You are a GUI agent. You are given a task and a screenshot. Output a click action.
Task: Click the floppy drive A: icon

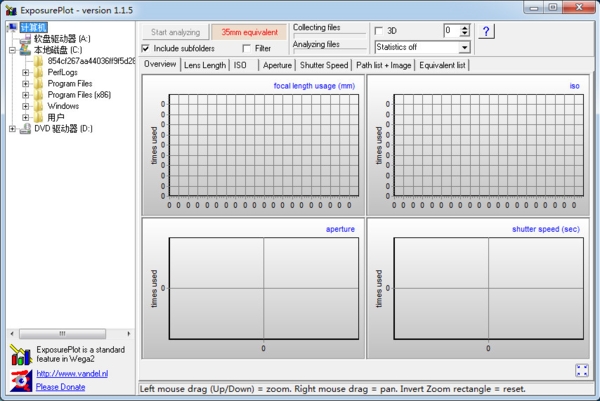pos(25,39)
